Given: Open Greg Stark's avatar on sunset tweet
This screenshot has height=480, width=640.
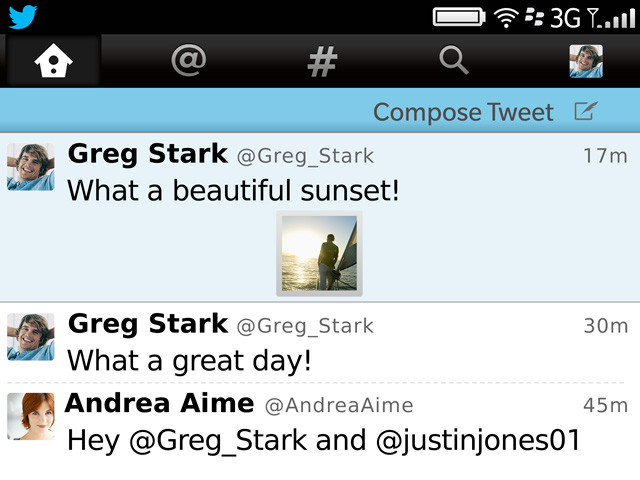Looking at the screenshot, I should (31, 166).
